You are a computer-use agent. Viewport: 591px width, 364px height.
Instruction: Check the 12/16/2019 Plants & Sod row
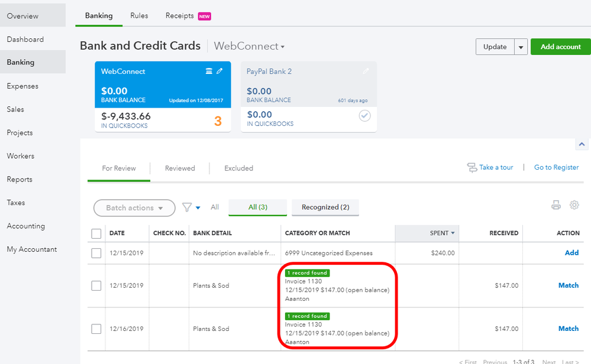click(x=96, y=329)
